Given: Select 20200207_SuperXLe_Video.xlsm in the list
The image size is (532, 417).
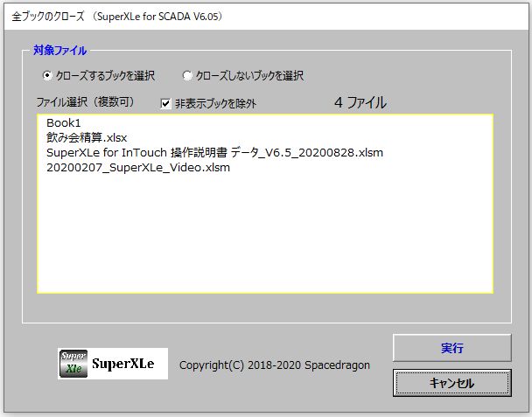Looking at the screenshot, I should click(x=138, y=168).
